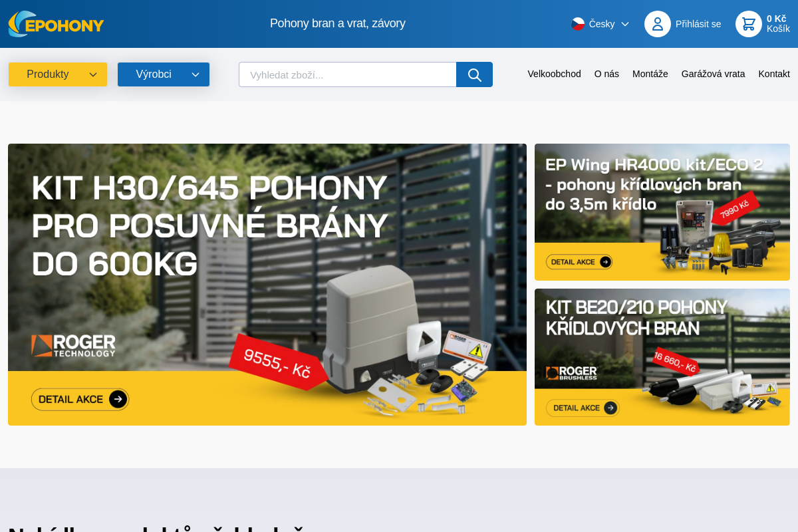The height and width of the screenshot is (532, 798).
Task: Click the Roger Technology logo on the main banner
Action: (73, 346)
